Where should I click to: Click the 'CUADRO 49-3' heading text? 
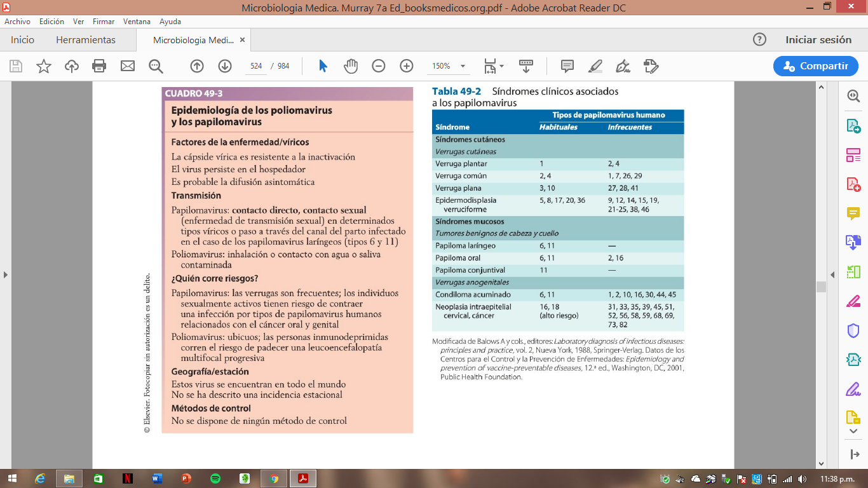pyautogui.click(x=194, y=93)
